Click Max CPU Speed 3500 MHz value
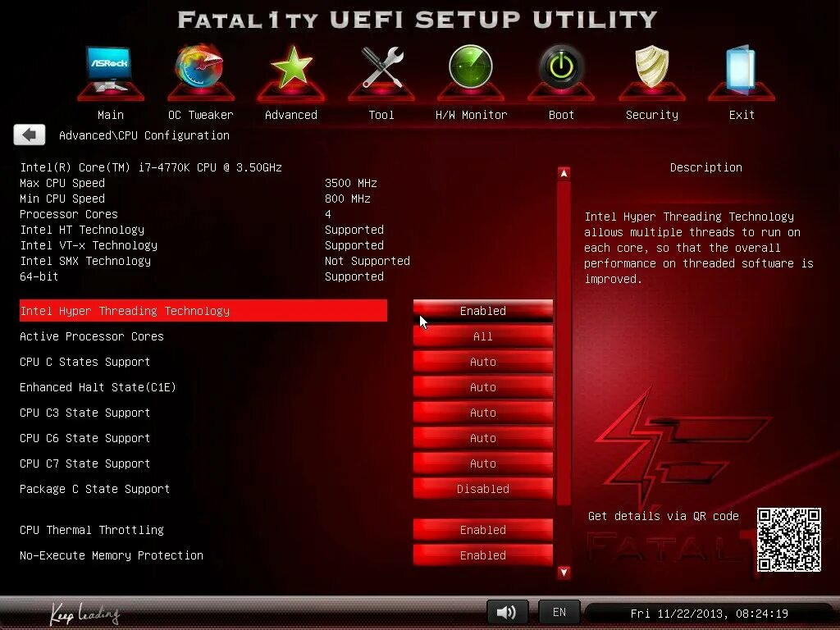This screenshot has width=840, height=630. coord(351,183)
